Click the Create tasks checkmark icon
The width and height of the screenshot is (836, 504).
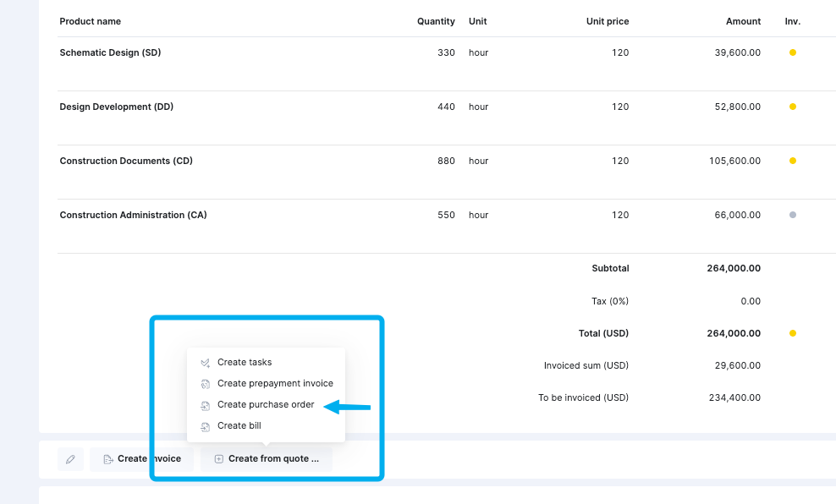(206, 363)
